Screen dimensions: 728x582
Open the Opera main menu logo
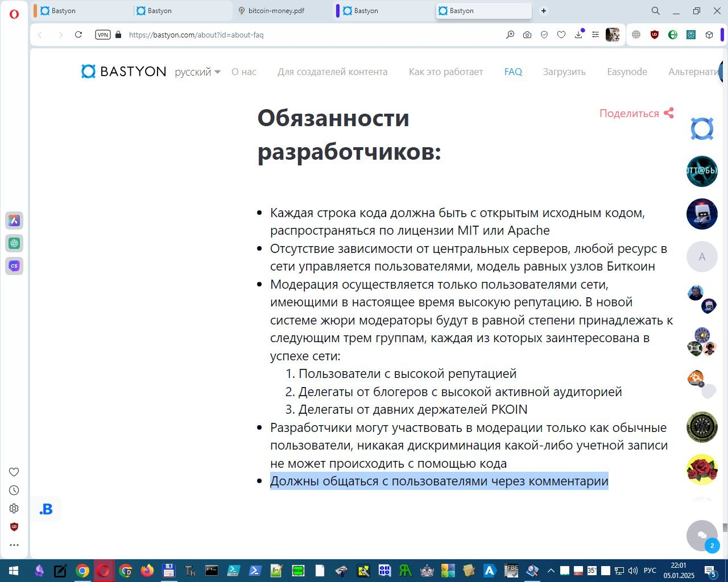(x=14, y=14)
